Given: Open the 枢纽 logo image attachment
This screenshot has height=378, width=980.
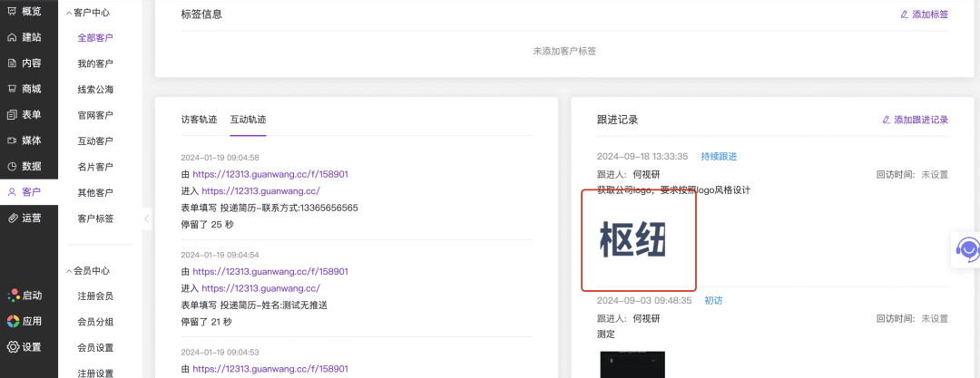Looking at the screenshot, I should coord(632,240).
